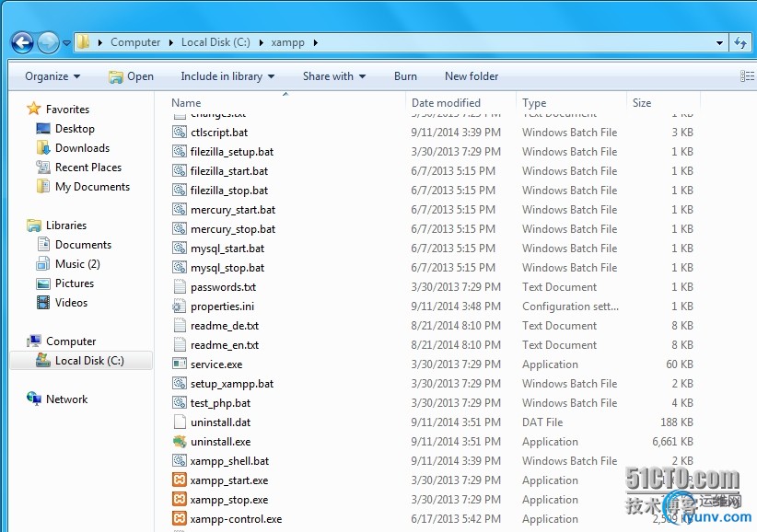Select the xampp_shell.bat file icon
Viewport: 757px width, 532px height.
coord(179,460)
